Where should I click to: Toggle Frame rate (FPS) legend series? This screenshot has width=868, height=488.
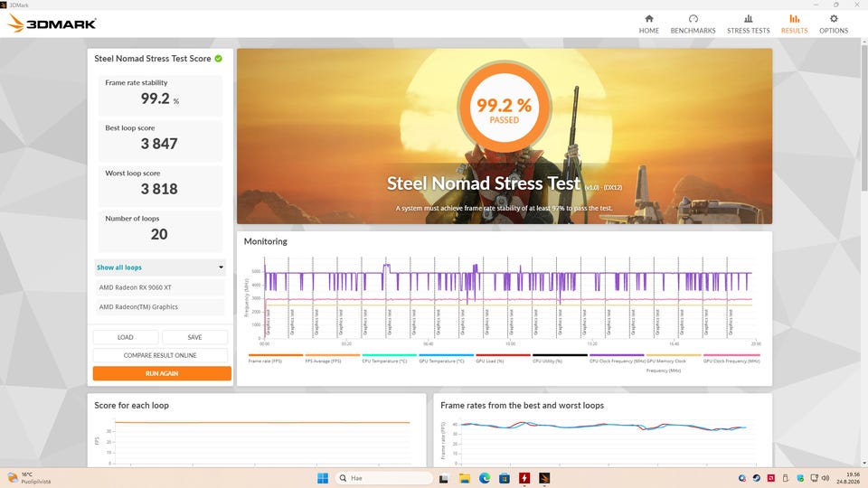[275, 359]
